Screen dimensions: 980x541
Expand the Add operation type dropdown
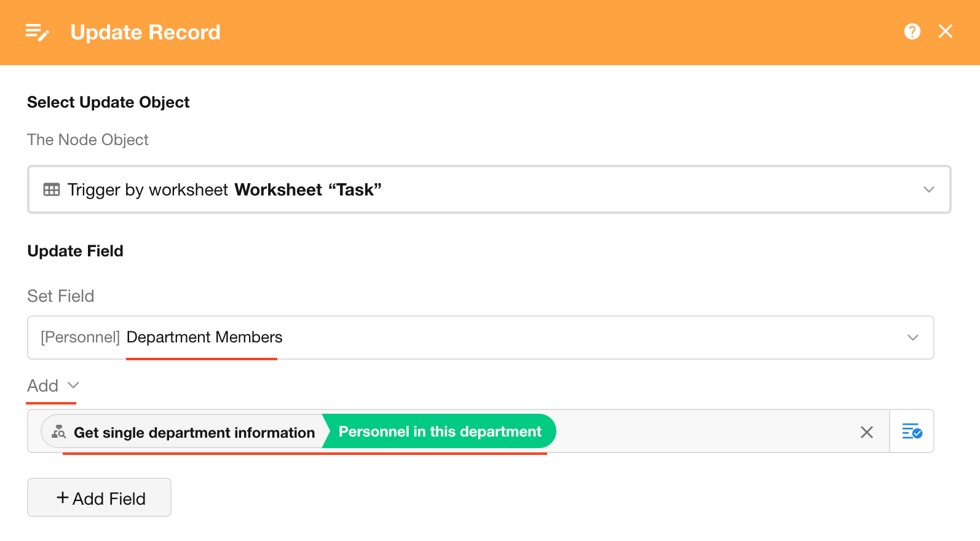click(x=43, y=386)
